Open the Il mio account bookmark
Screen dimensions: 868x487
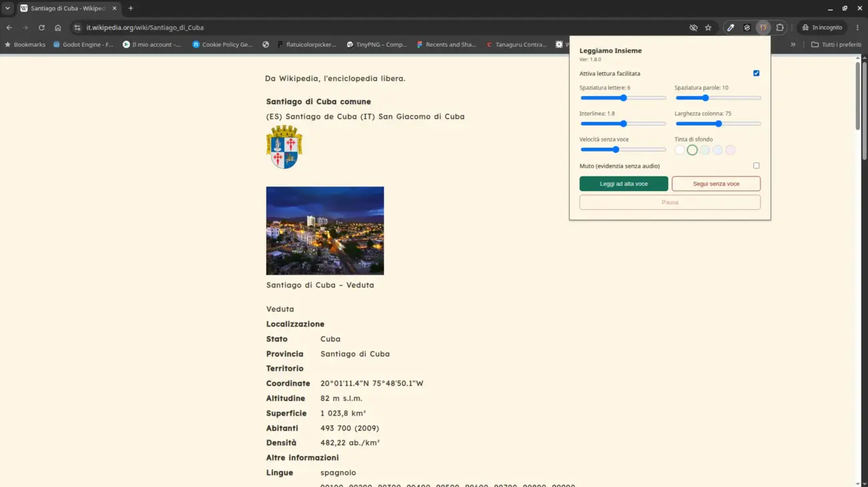point(152,45)
